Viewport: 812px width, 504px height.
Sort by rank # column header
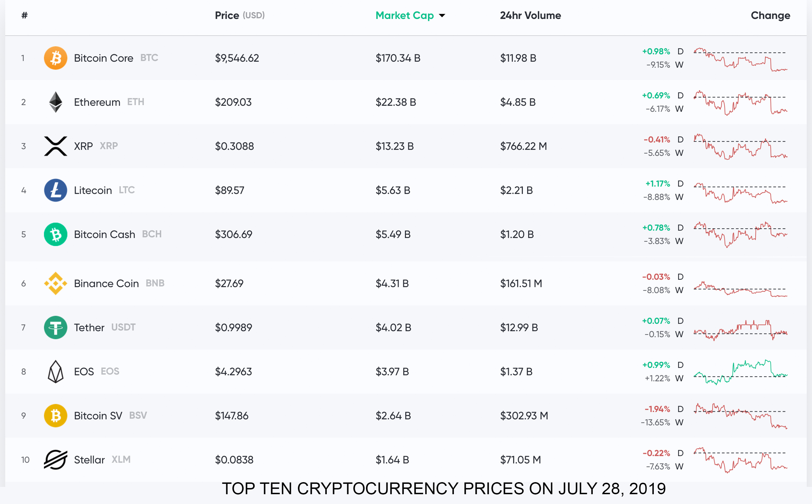[x=24, y=15]
